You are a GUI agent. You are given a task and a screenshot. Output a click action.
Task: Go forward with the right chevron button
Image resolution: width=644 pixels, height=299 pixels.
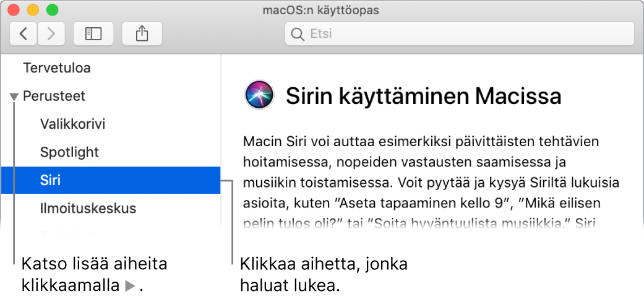51,34
